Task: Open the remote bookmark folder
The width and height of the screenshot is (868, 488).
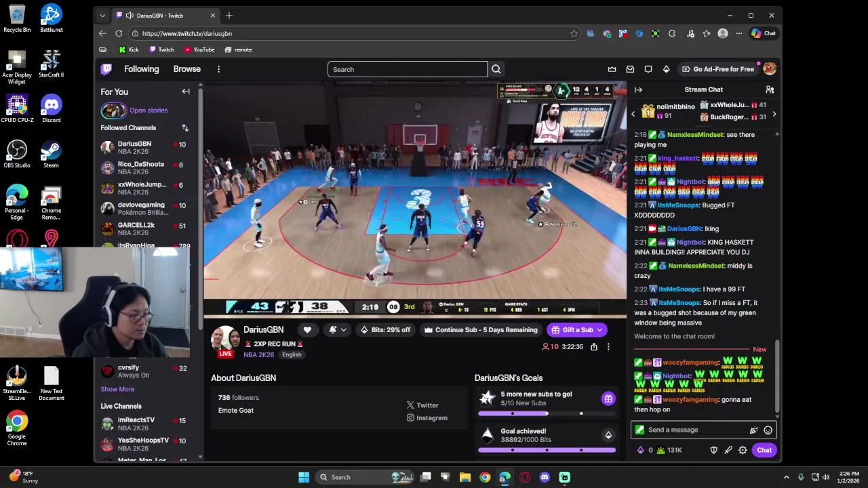Action: click(238, 49)
